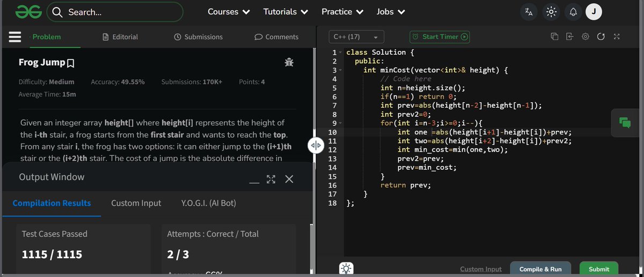The height and width of the screenshot is (277, 644).
Task: Click the Test Cases Passed label
Action: tap(55, 234)
